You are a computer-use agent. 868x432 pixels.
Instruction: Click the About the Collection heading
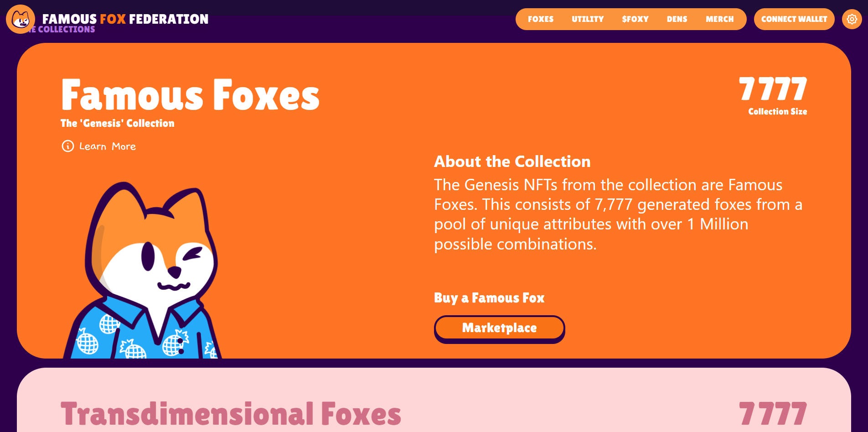click(x=512, y=161)
